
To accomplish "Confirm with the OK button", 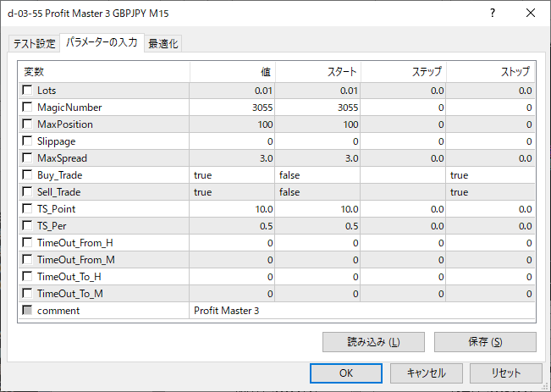I will click(346, 373).
